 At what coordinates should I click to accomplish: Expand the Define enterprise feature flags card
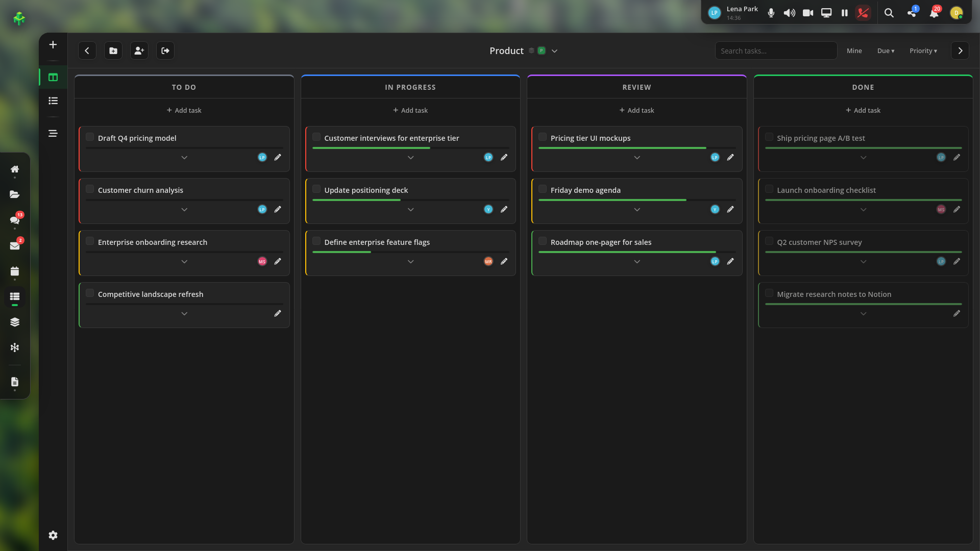click(411, 262)
